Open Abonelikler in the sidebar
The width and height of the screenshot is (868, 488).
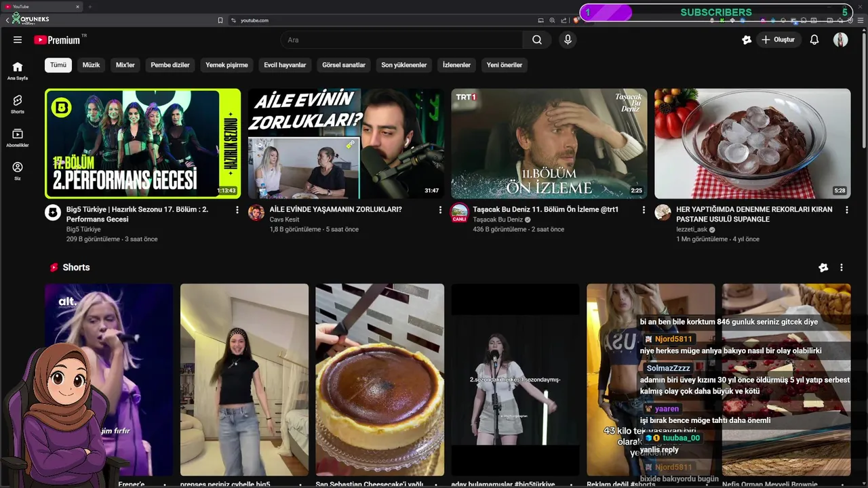18,138
